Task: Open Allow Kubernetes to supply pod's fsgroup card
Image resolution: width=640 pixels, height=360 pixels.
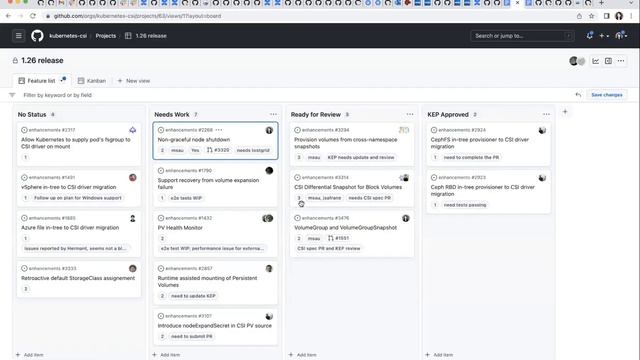Action: click(x=76, y=143)
